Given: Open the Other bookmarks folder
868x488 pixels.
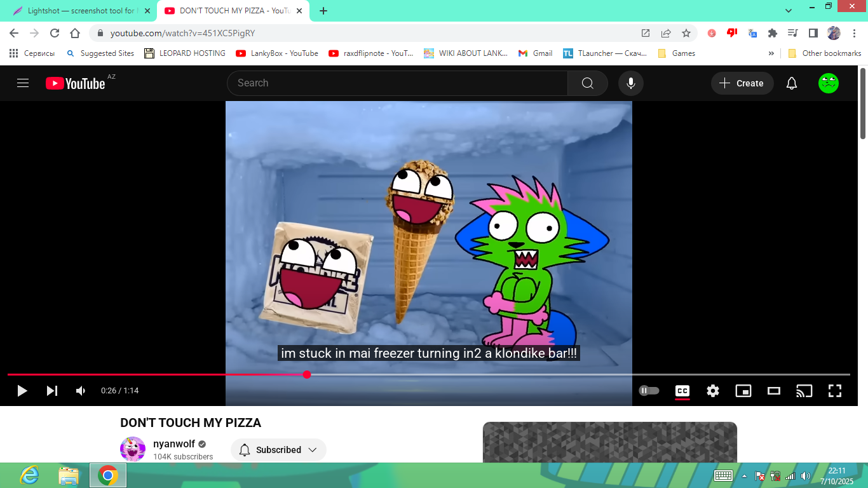Looking at the screenshot, I should tap(824, 53).
